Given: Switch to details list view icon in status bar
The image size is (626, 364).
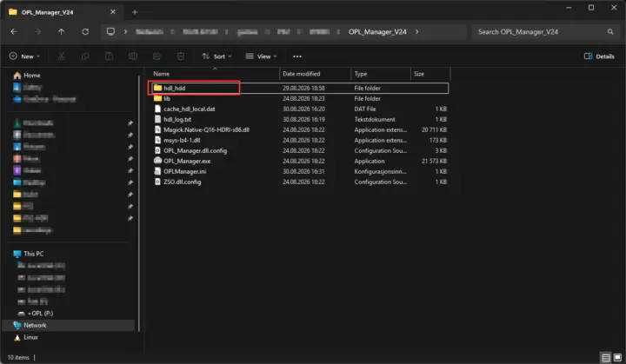Looking at the screenshot, I should (606, 357).
